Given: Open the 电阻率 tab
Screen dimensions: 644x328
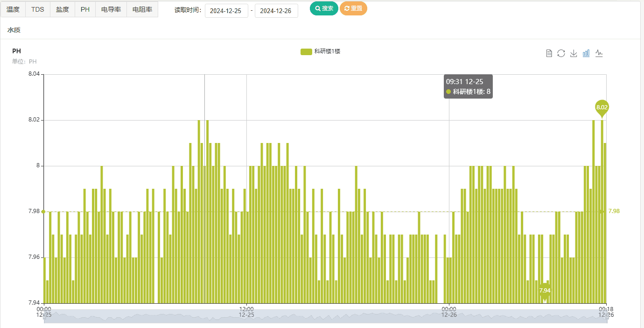Looking at the screenshot, I should click(142, 9).
